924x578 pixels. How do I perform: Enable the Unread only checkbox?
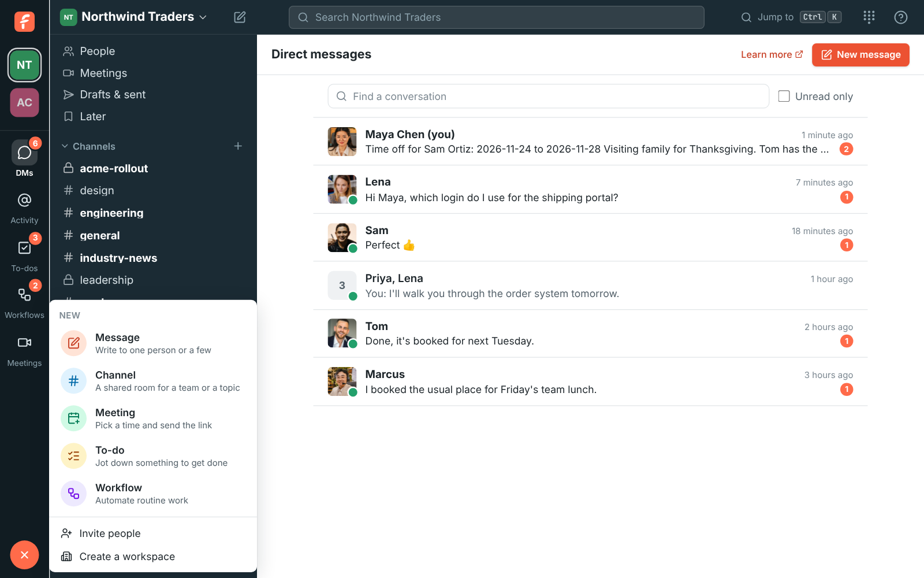pyautogui.click(x=784, y=97)
